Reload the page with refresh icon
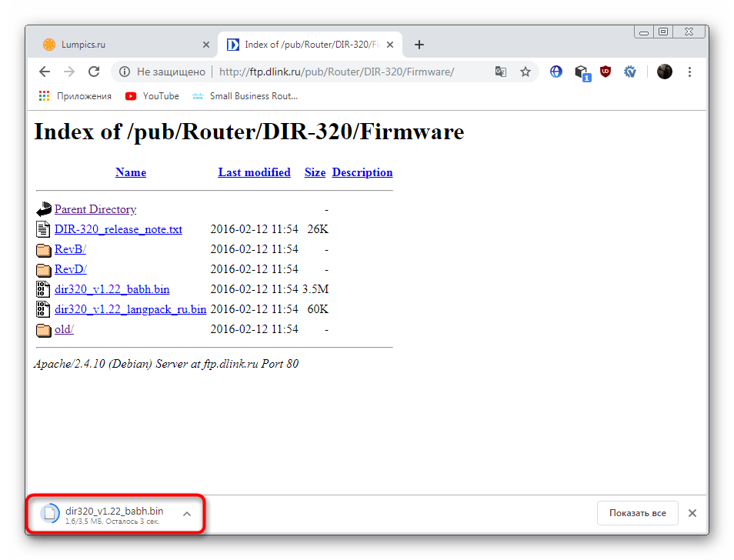Screen dimensions: 734x560 [94, 72]
